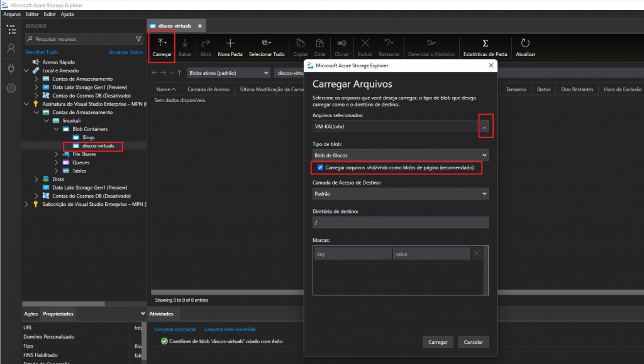The image size is (644, 364).
Task: Open the Ajuda menu
Action: (x=67, y=14)
